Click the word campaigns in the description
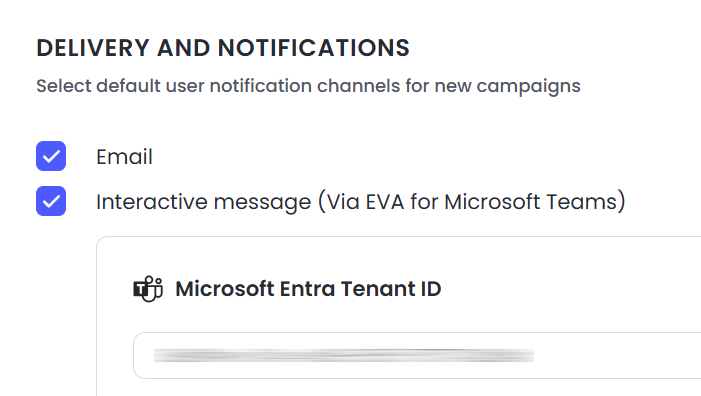The height and width of the screenshot is (396, 701). 528,87
